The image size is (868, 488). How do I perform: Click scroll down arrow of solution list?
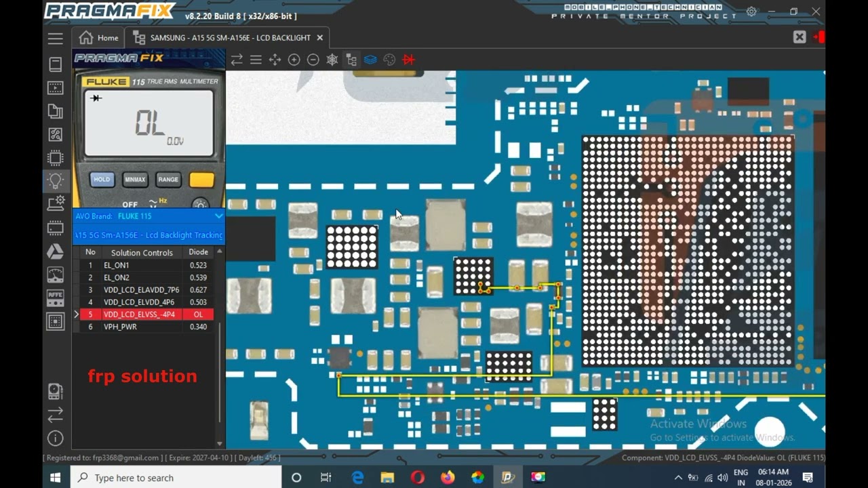219,443
